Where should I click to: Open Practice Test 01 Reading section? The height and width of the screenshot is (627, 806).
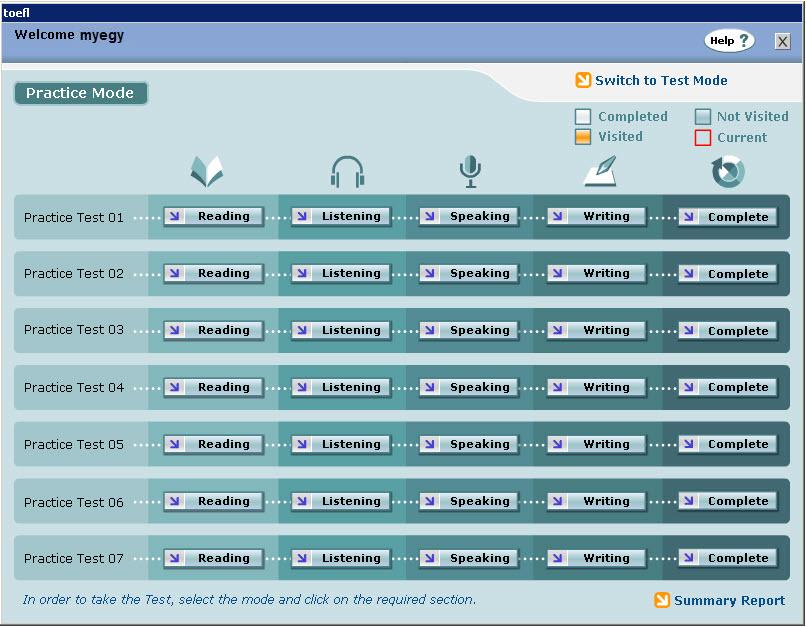pyautogui.click(x=214, y=217)
